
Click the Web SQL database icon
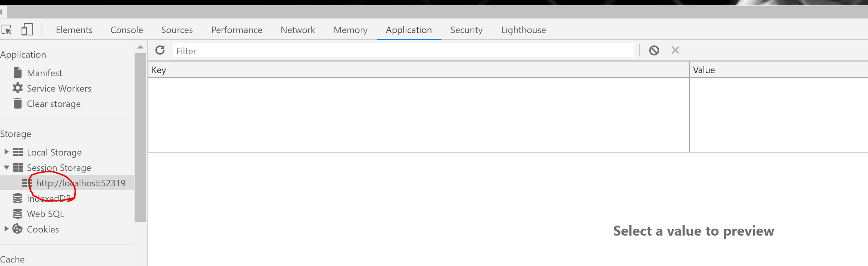(x=18, y=214)
